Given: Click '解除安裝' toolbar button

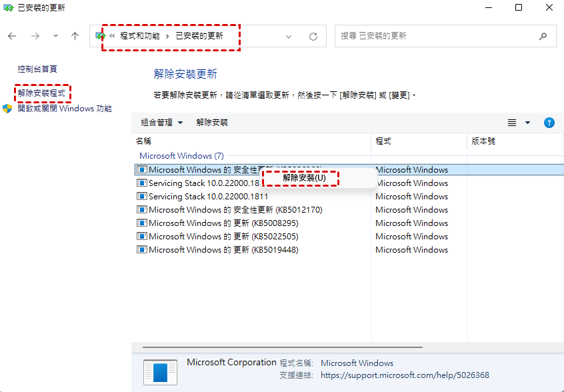Looking at the screenshot, I should pos(212,123).
